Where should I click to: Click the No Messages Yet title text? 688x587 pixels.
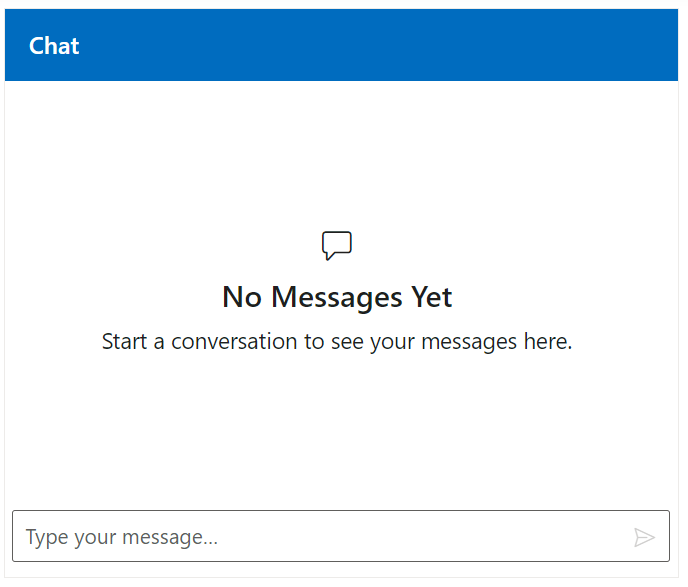pyautogui.click(x=337, y=297)
